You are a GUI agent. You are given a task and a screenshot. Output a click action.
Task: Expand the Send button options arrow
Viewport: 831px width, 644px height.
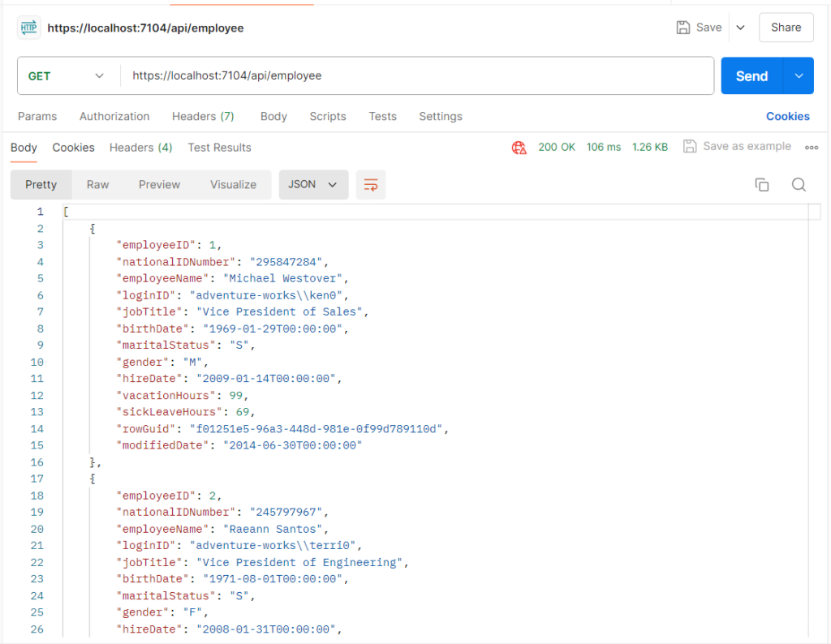click(799, 75)
